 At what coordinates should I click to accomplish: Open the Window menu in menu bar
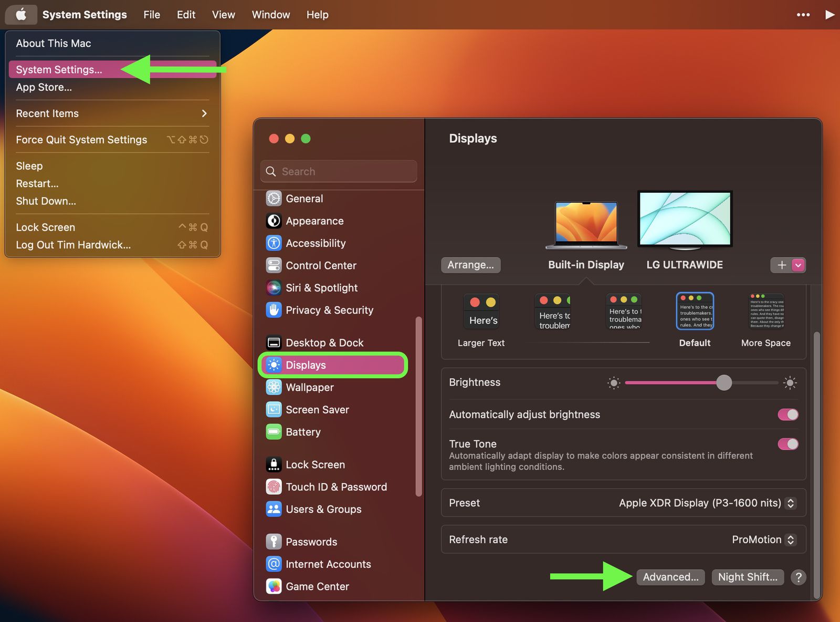tap(270, 15)
